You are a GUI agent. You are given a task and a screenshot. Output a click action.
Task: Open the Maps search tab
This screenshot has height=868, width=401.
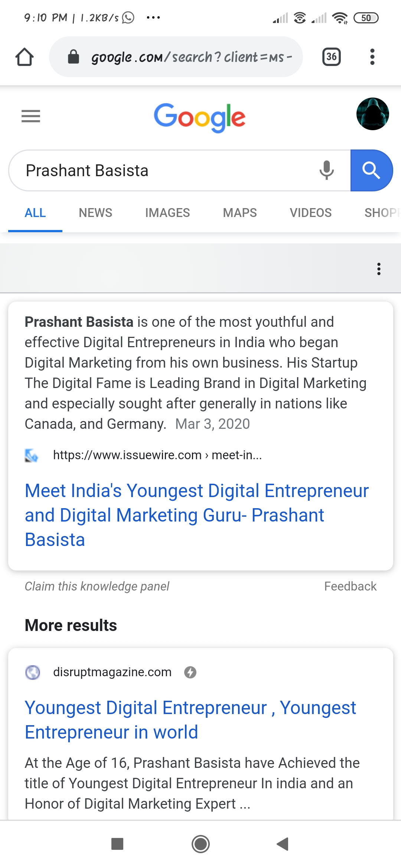coord(240,213)
